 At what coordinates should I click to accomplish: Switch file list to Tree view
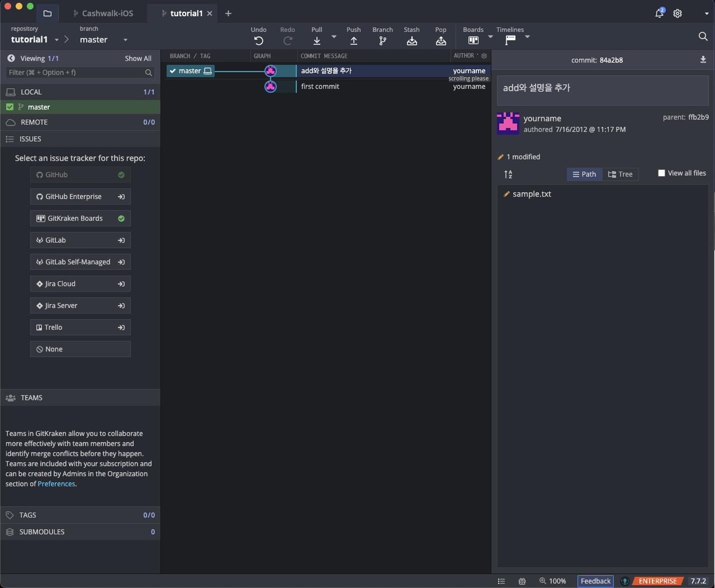tap(621, 174)
